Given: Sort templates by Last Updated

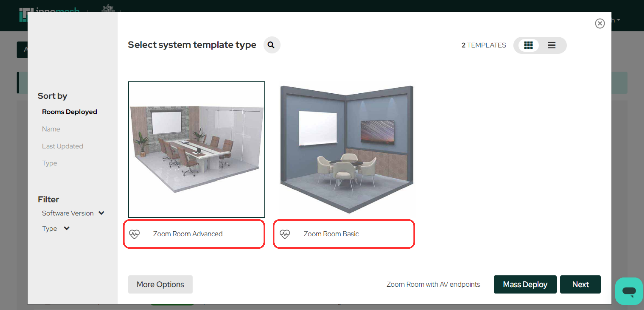Looking at the screenshot, I should coord(62,146).
